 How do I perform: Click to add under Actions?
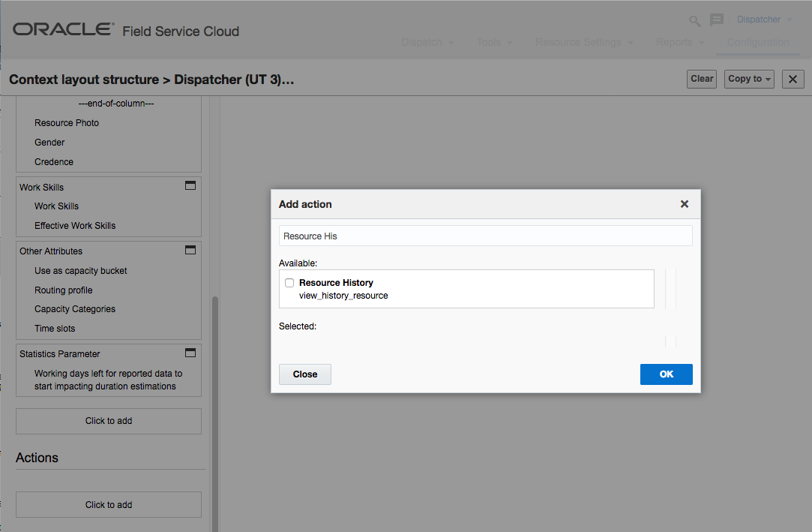109,504
